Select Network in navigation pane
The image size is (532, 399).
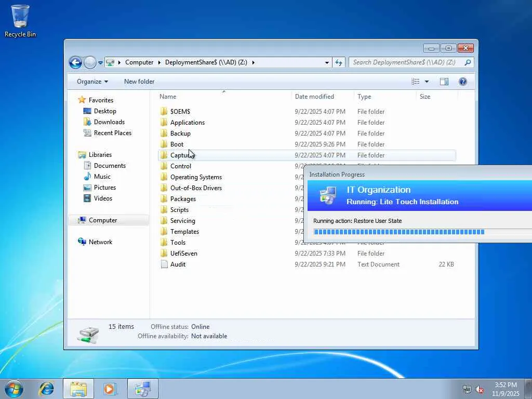100,242
